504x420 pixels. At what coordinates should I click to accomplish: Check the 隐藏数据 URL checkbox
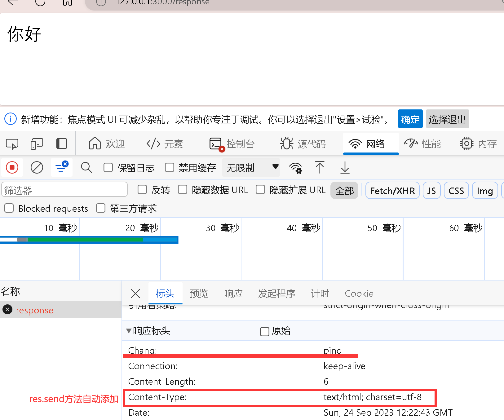(x=183, y=189)
